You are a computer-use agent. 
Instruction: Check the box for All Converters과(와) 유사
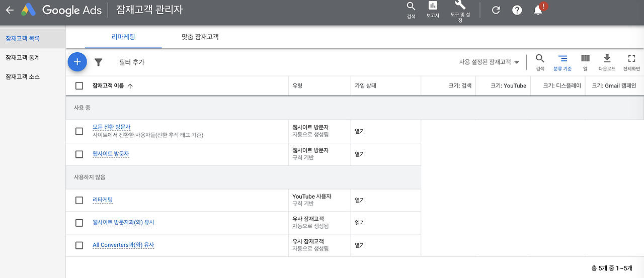79,245
